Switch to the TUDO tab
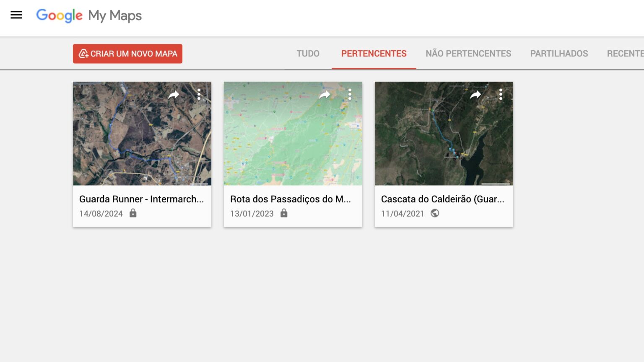The image size is (644, 362). (308, 53)
